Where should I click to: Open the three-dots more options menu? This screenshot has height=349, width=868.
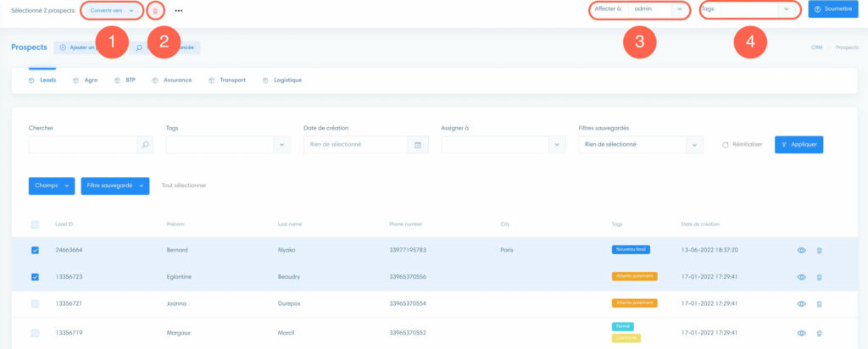(x=179, y=11)
